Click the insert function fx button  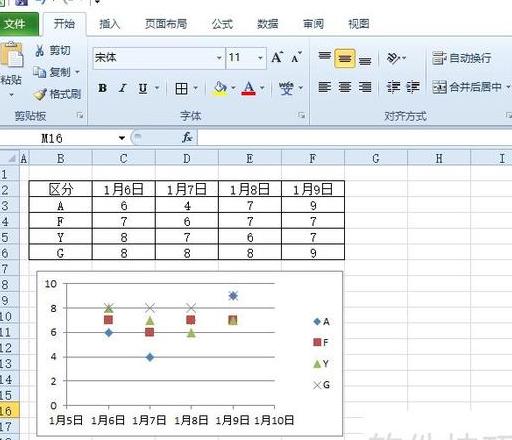coord(187,137)
